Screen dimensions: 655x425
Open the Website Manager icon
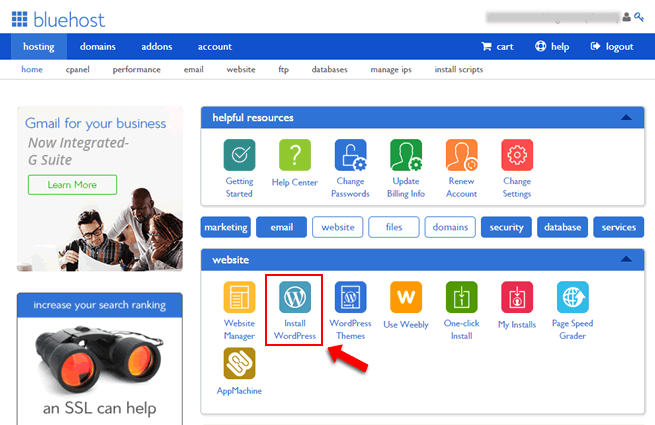coord(239,297)
